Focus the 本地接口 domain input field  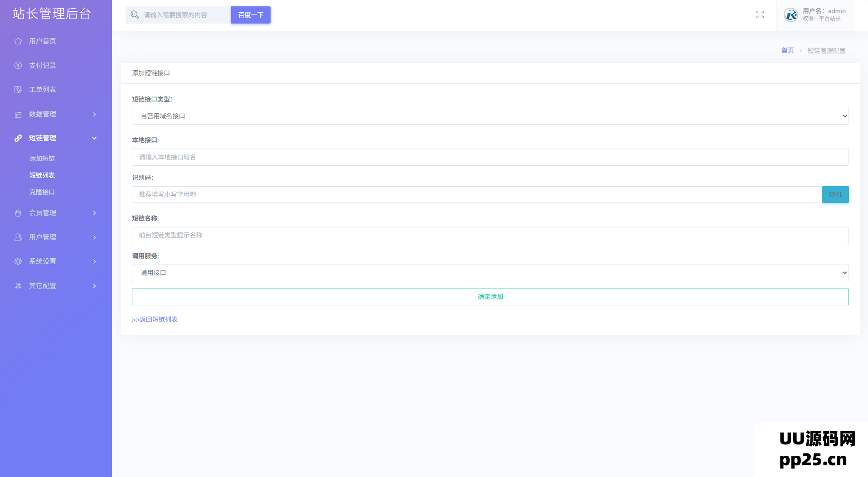[490, 157]
